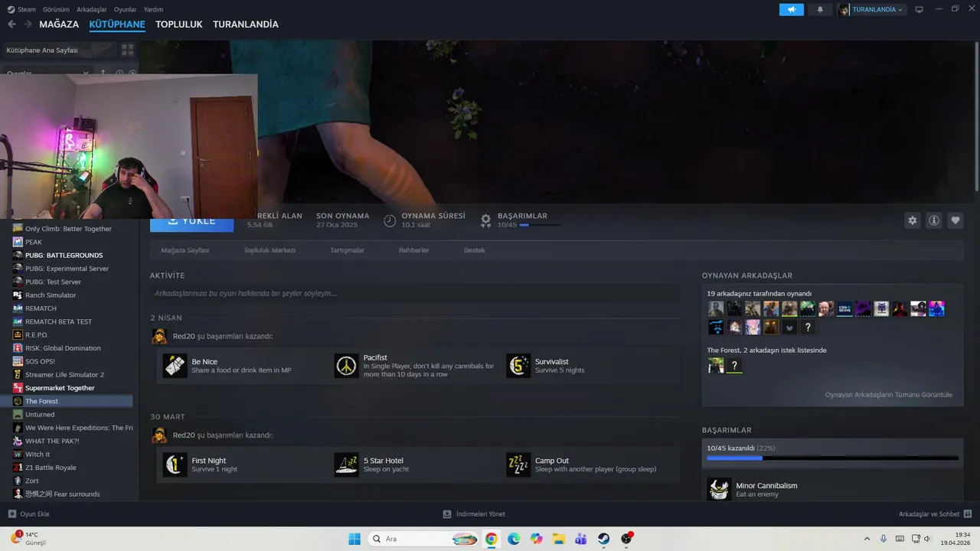Open Steam Big Picture mode icon
Viewport: 980px width, 551px height.
[919, 9]
